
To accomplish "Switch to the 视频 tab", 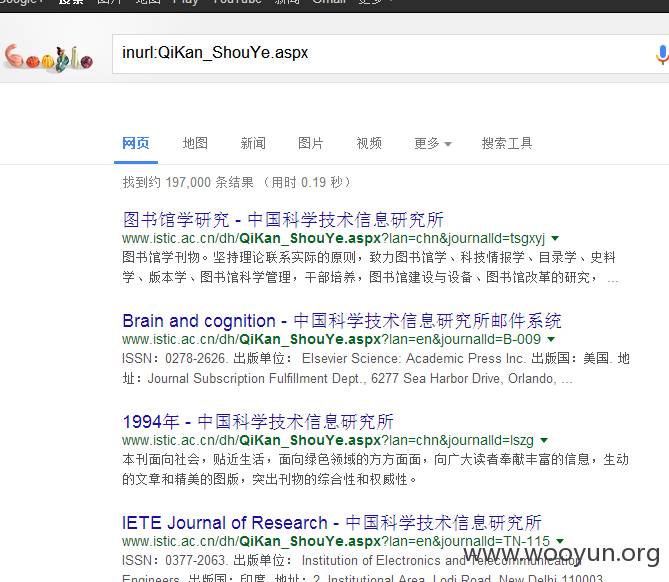I will [x=369, y=143].
